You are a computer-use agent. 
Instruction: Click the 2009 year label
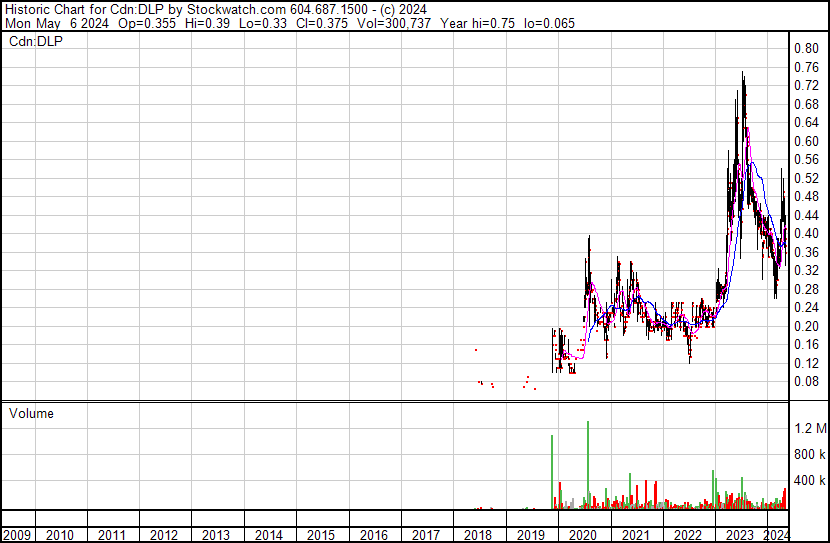click(17, 535)
